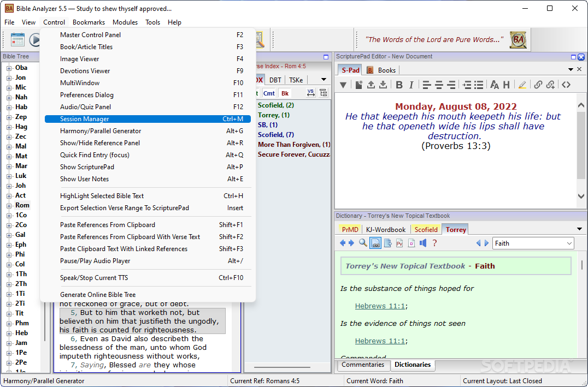Open dictionary tab list dropdown arrow
The image size is (588, 387).
tap(579, 229)
